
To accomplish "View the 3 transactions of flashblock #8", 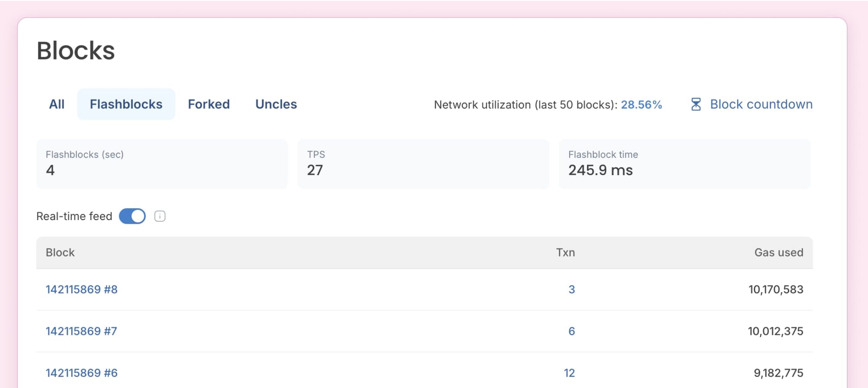I will 572,289.
